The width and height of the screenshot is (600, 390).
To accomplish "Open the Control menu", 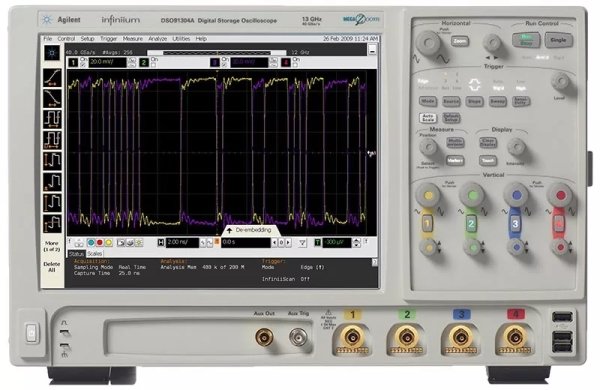I will 66,39.
